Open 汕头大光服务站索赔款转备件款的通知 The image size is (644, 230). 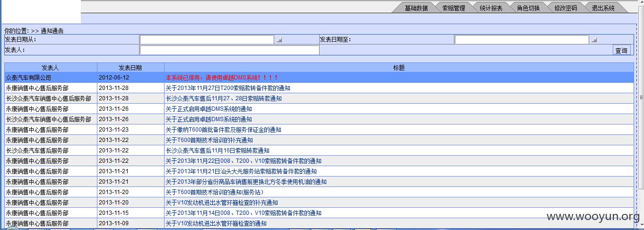point(241,171)
